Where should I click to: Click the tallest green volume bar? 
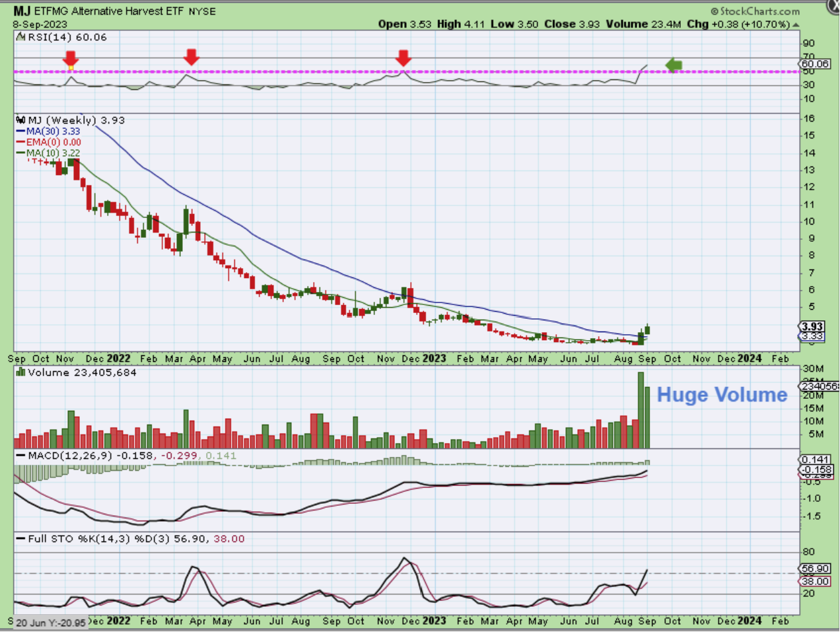click(641, 411)
